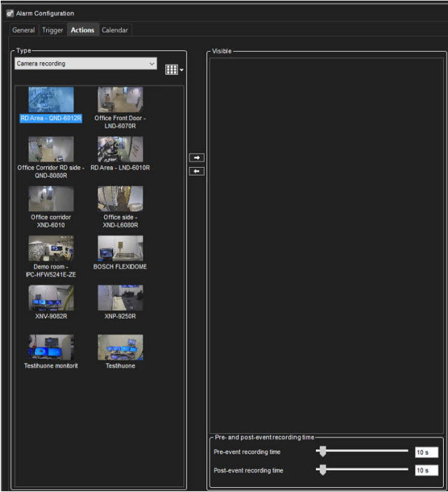448x492 pixels.
Task: Open the Trigger tab
Action: (52, 30)
